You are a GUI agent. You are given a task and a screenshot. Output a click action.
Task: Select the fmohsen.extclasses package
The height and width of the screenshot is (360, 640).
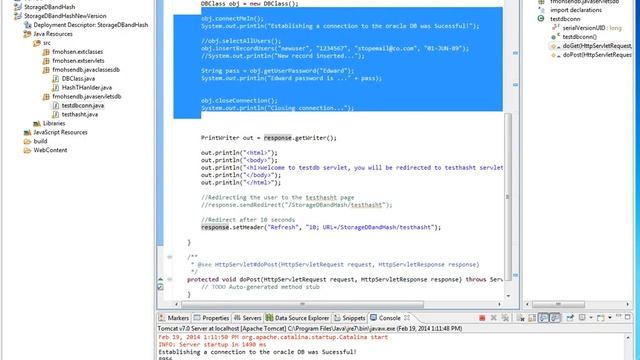pos(73,52)
